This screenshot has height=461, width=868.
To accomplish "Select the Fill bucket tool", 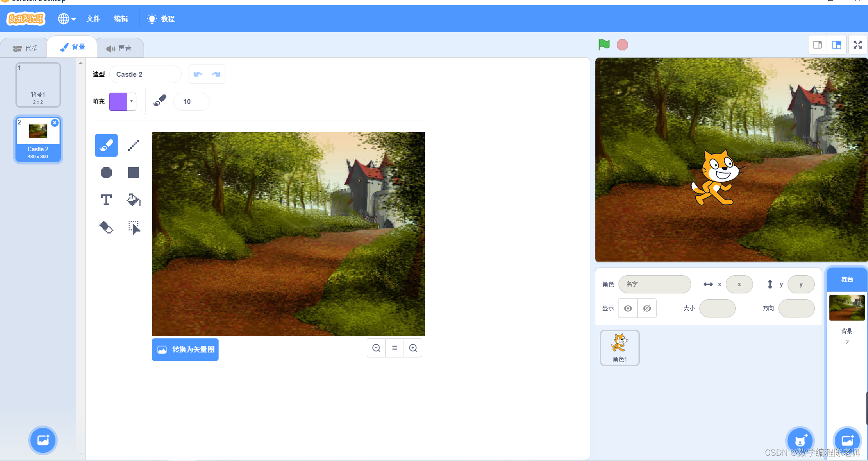I will pos(134,200).
